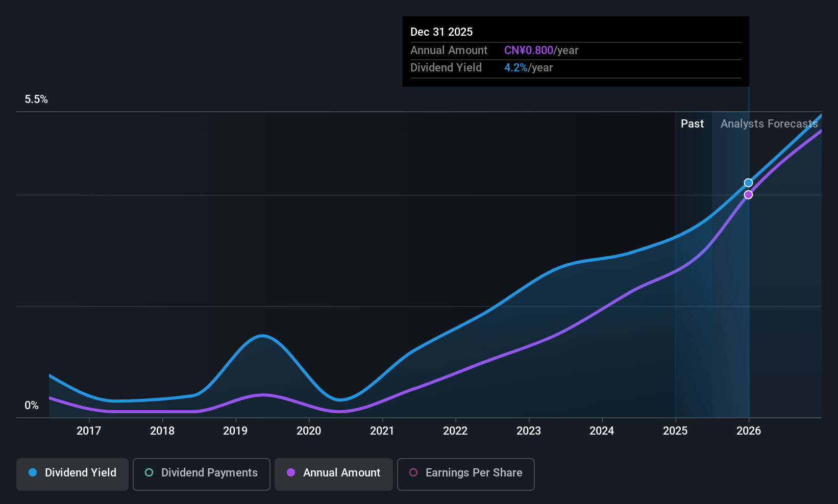This screenshot has height=504, width=838.
Task: Click the 5.5% y-axis label
Action: tap(36, 99)
